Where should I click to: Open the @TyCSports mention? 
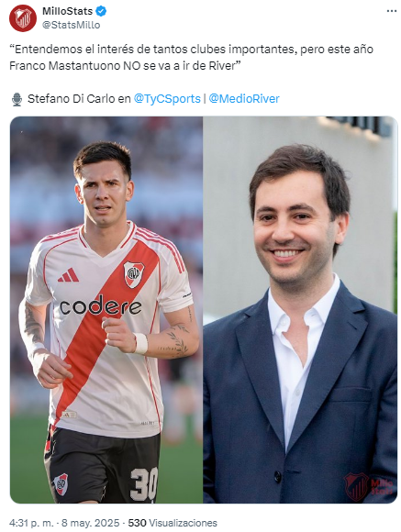tap(167, 99)
